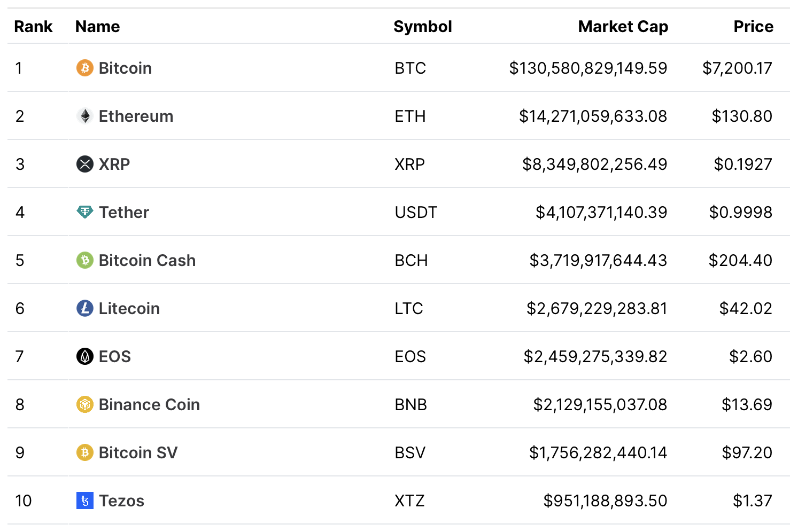Click the Symbol column header

[x=422, y=27]
